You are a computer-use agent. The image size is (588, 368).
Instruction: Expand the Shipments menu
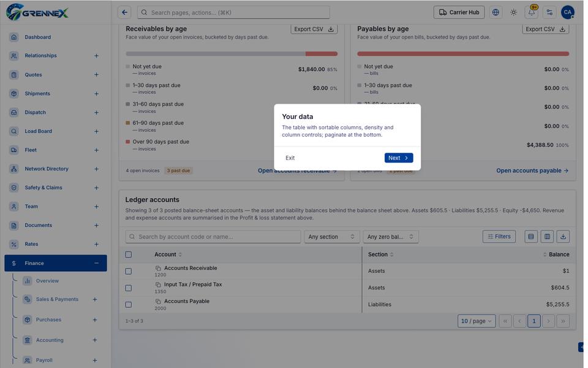pos(96,93)
